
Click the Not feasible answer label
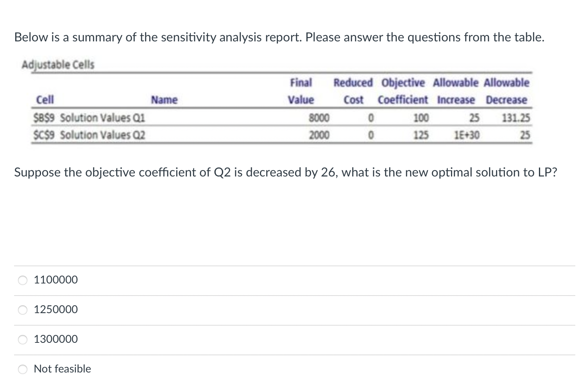click(x=62, y=369)
